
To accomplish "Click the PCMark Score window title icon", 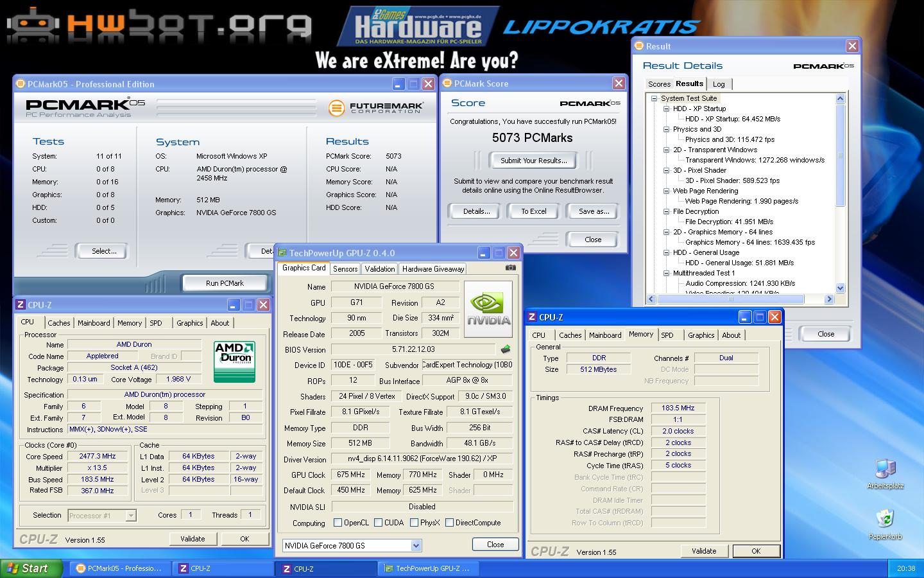I will tap(447, 83).
